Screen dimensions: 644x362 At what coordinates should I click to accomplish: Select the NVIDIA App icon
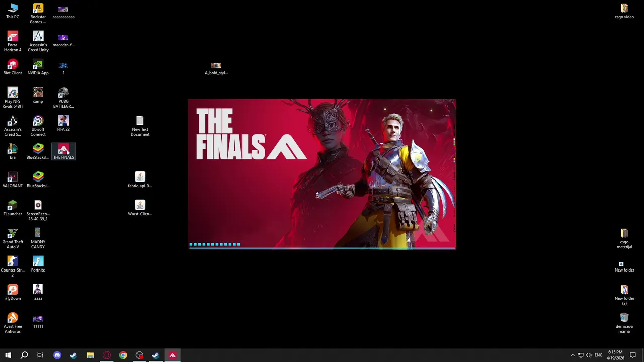click(38, 67)
